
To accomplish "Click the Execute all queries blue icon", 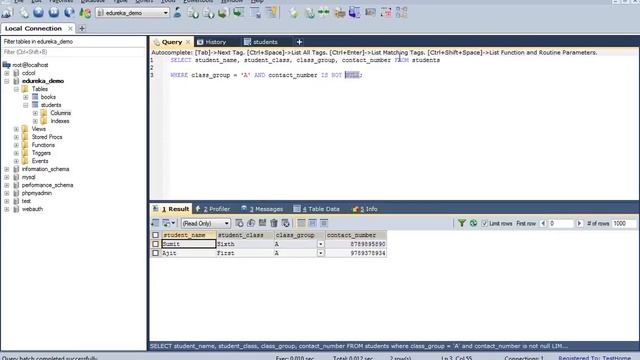I will 54,13.
